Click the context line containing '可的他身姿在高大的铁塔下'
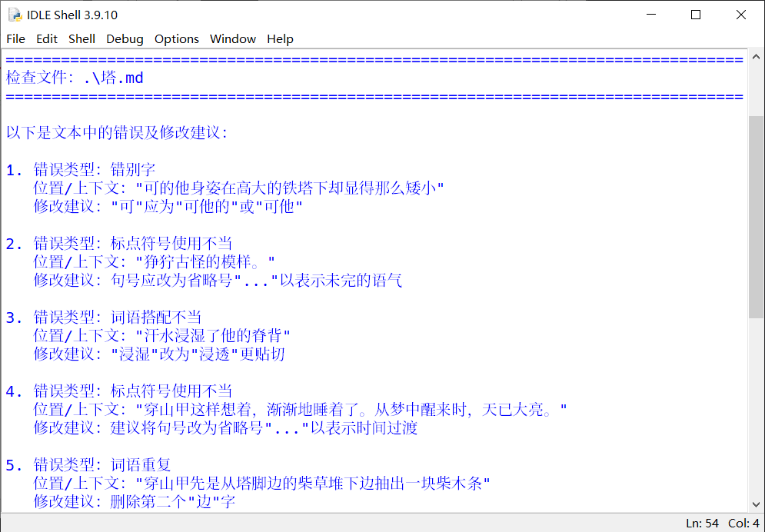Screen dimensions: 765x532 tap(238, 188)
